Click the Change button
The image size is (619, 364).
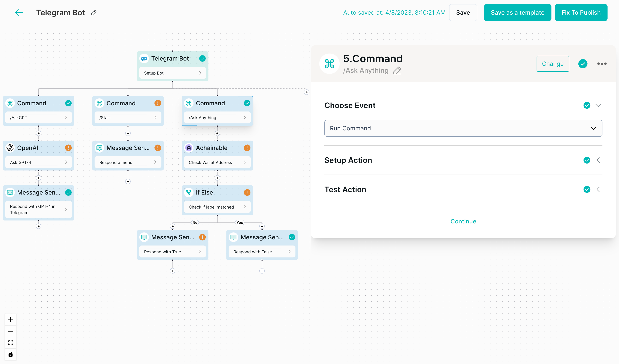[x=553, y=64]
